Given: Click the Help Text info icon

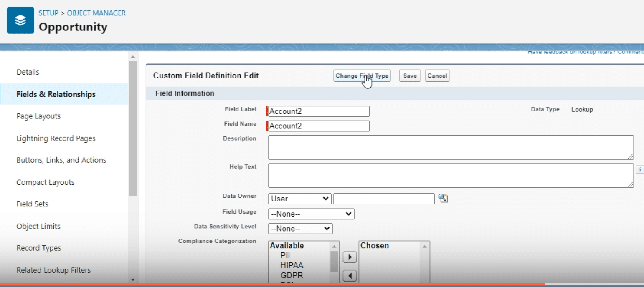Looking at the screenshot, I should tap(639, 170).
